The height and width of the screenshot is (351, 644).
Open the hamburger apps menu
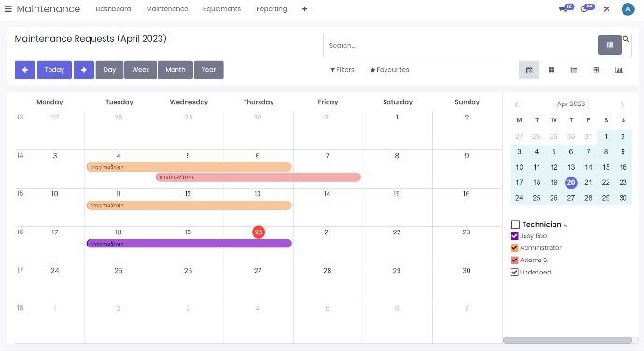tap(7, 9)
